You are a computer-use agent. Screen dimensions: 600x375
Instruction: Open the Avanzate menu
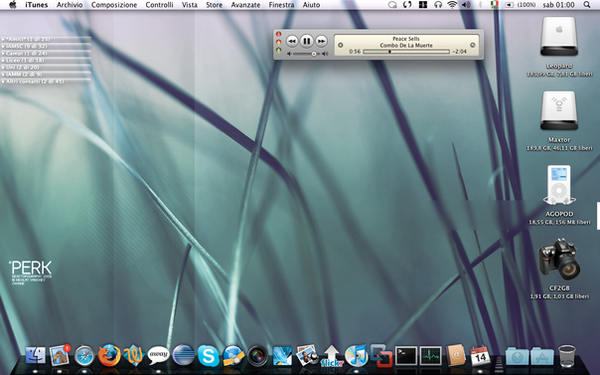coord(246,5)
